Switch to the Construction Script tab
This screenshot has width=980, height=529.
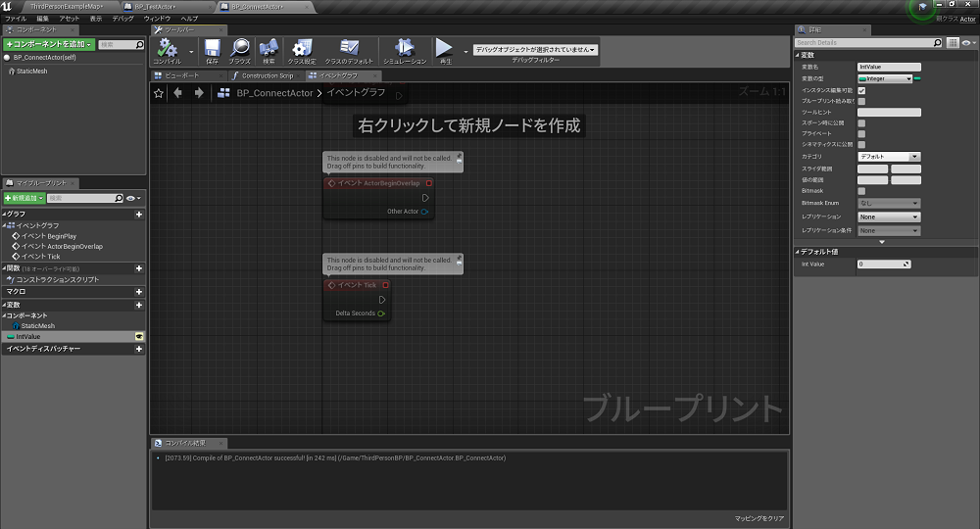pos(265,75)
